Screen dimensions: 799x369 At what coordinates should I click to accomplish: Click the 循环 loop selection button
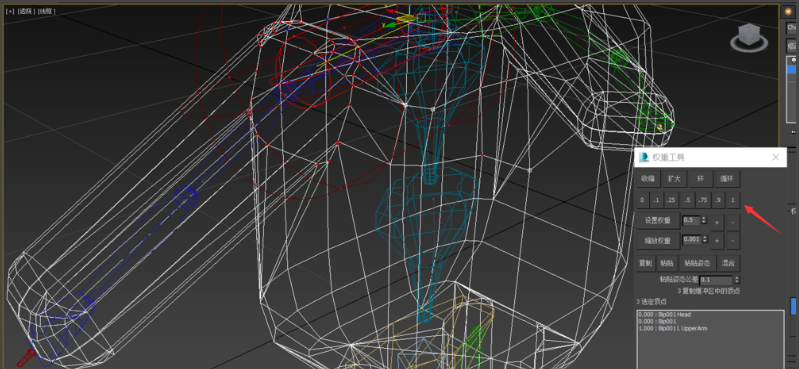pos(727,179)
